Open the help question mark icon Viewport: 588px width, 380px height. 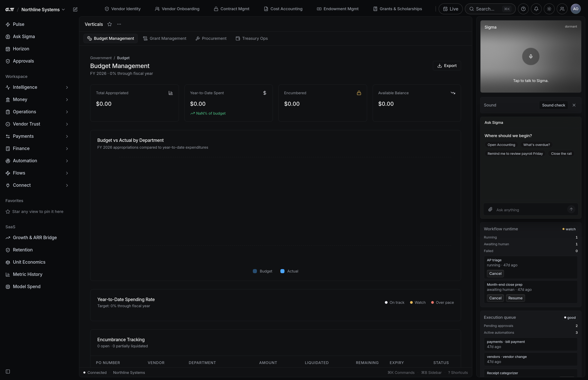[523, 9]
